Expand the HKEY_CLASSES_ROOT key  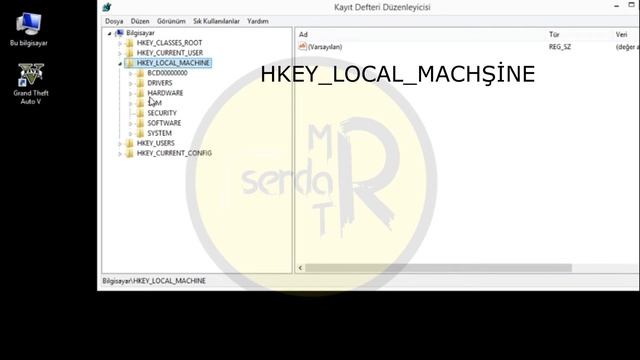pos(120,43)
